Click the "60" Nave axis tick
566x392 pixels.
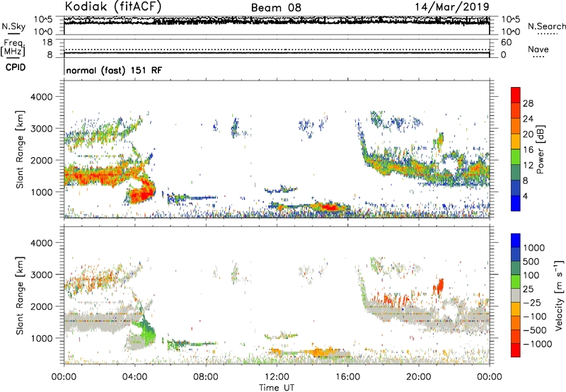tap(506, 42)
